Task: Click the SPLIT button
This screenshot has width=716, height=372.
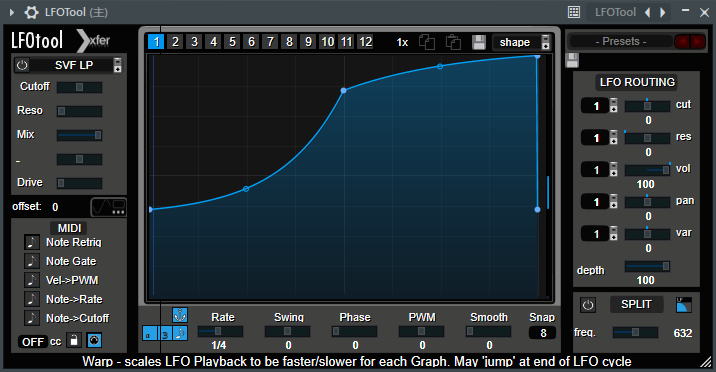Action: (x=636, y=304)
